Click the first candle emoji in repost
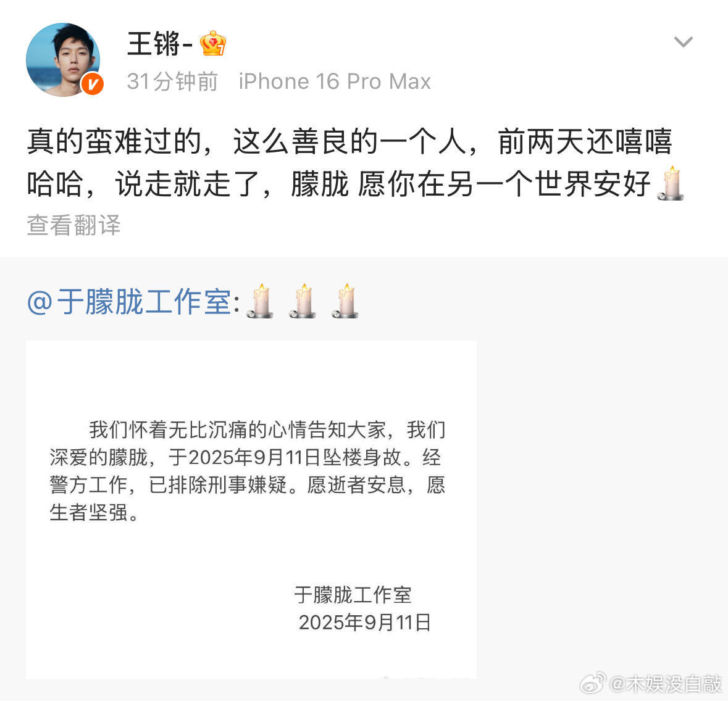728x701 pixels. (260, 301)
